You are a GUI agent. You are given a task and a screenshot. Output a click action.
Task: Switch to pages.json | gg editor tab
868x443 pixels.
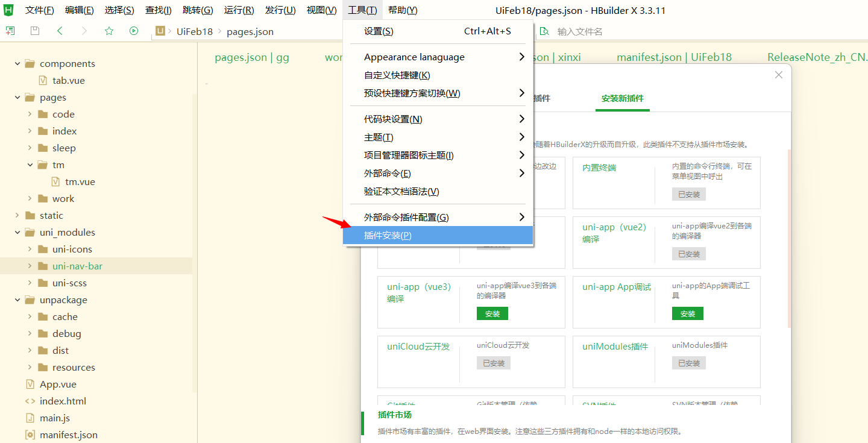click(252, 57)
